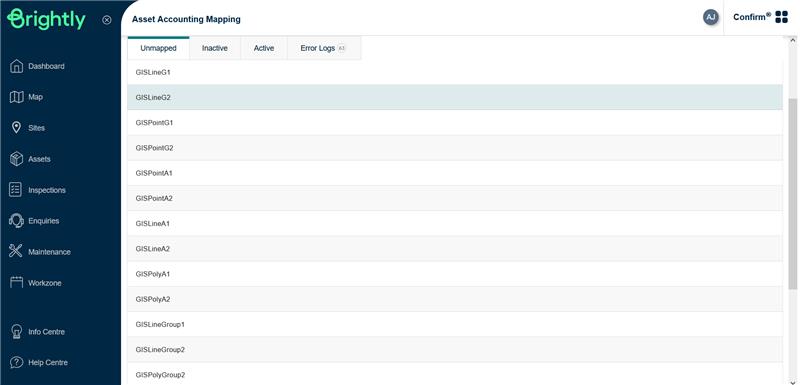Switch to the Inactive tab
This screenshot has width=800, height=385.
pos(215,48)
